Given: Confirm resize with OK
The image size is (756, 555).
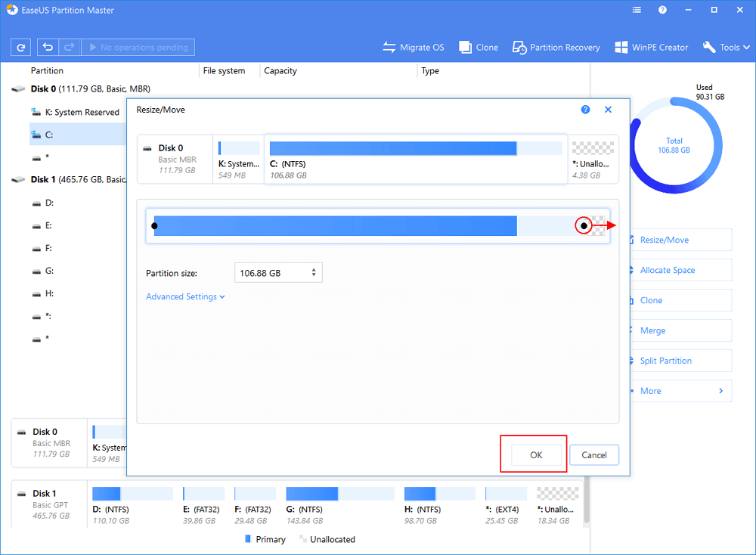Looking at the screenshot, I should tap(536, 454).
